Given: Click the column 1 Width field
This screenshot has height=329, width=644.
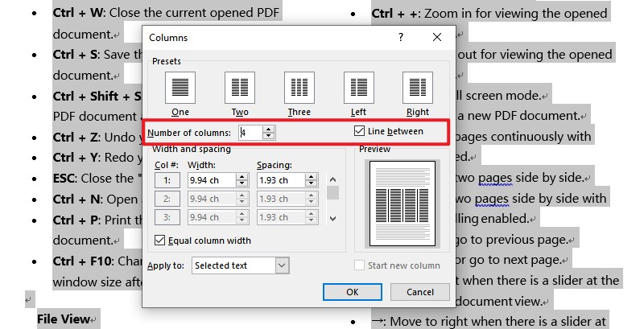Looking at the screenshot, I should (x=212, y=180).
